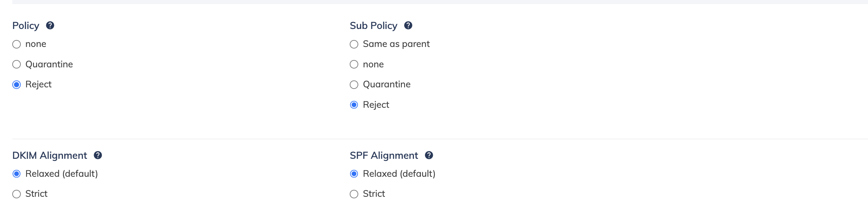Click the horizontal divider above DKIM Alignment
The image size is (868, 218).
point(440,139)
